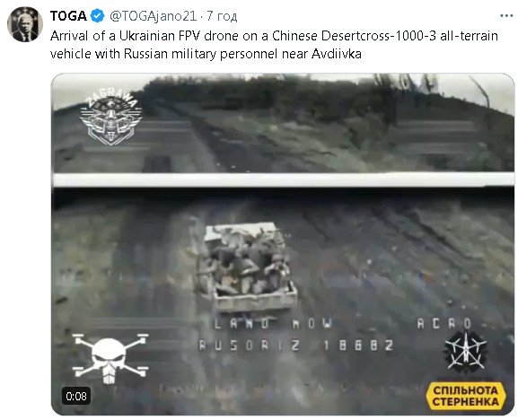This screenshot has width=518, height=420.
Task: Click the ACRO mode overlay text
Action: tap(444, 324)
